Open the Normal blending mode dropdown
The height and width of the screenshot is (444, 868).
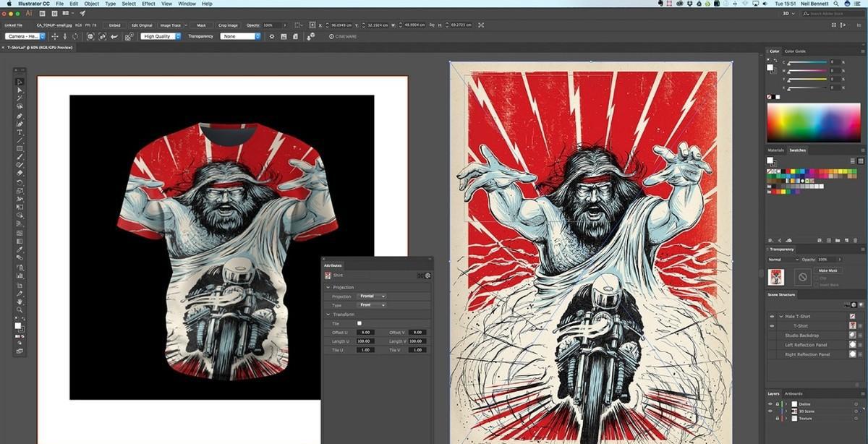(783, 259)
